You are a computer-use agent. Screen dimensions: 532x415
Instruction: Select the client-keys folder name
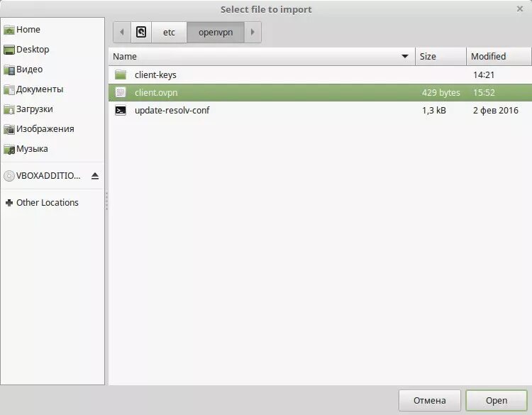coord(155,75)
